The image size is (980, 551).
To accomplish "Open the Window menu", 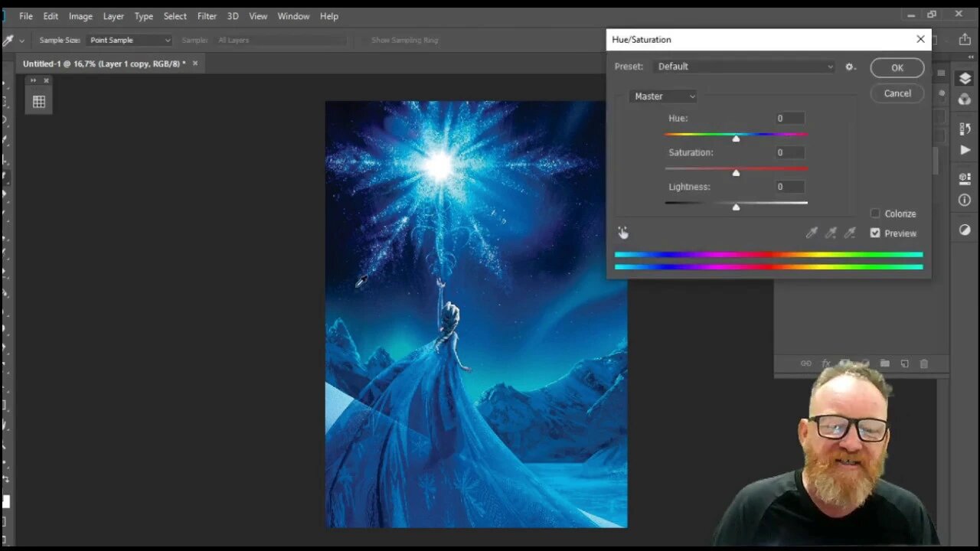I will (293, 16).
